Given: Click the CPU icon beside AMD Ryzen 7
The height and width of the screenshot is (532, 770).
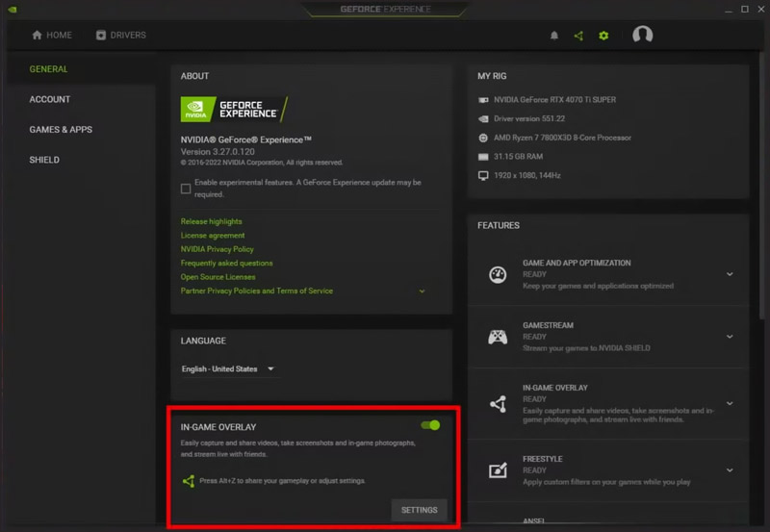Looking at the screenshot, I should [483, 138].
